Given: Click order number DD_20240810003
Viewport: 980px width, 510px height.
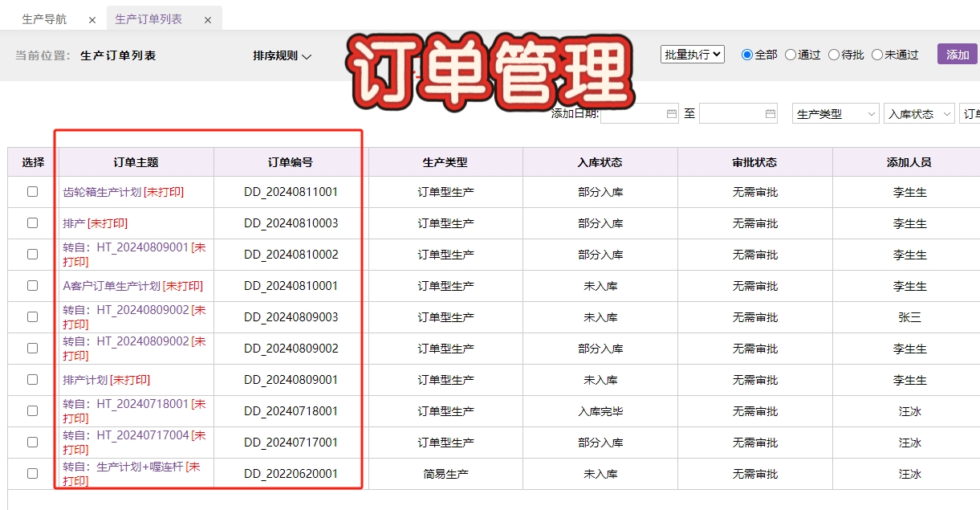Looking at the screenshot, I should point(291,223).
